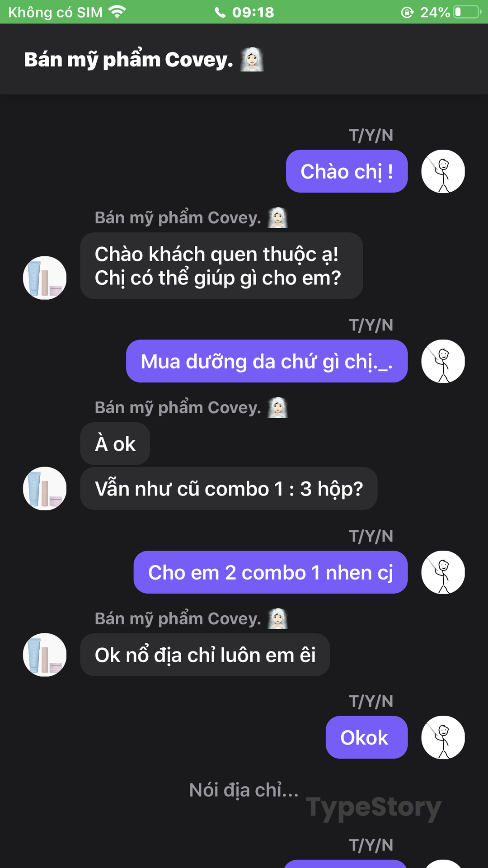
Task: Tap the "Cho em 2 combo 1 nhen cj" bubble
Action: (271, 572)
